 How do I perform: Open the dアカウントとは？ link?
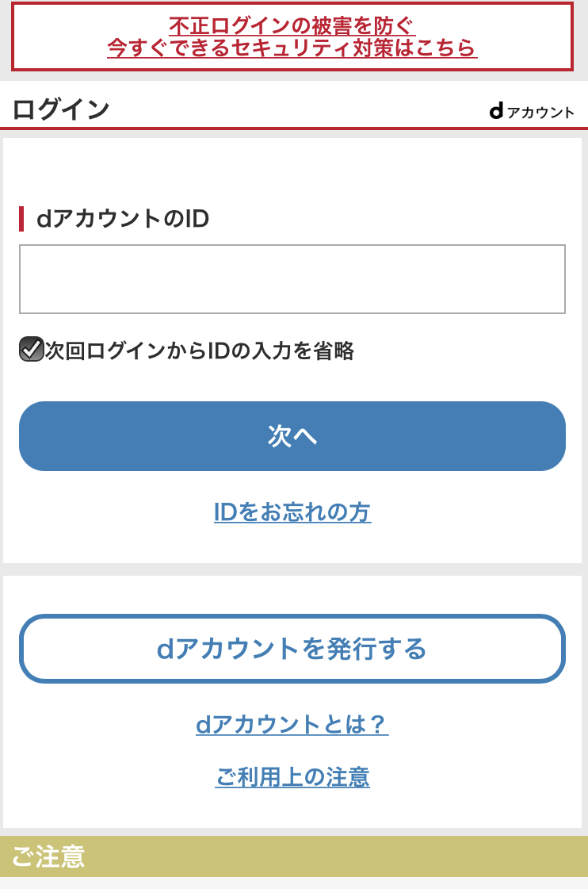tap(292, 724)
